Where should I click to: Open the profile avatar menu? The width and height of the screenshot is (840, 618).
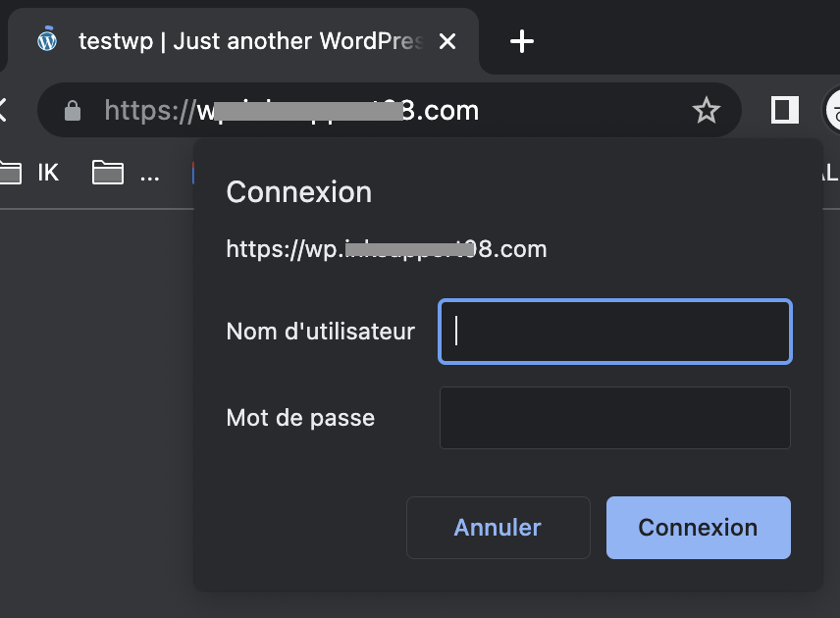(x=832, y=110)
